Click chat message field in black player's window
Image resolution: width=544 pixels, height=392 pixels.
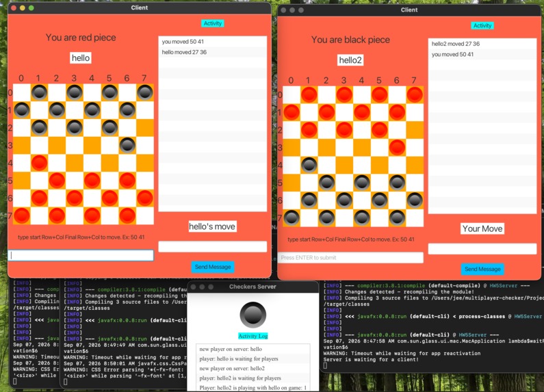[x=482, y=249]
